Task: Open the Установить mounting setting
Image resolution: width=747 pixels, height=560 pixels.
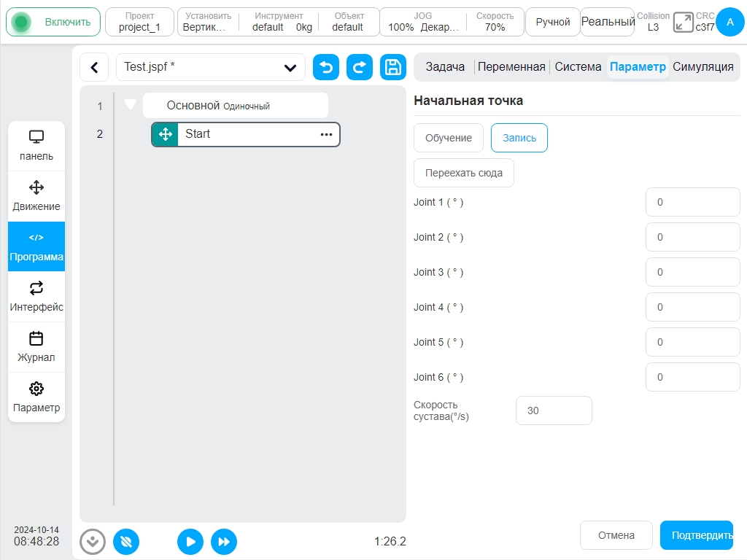Action: tap(208, 22)
